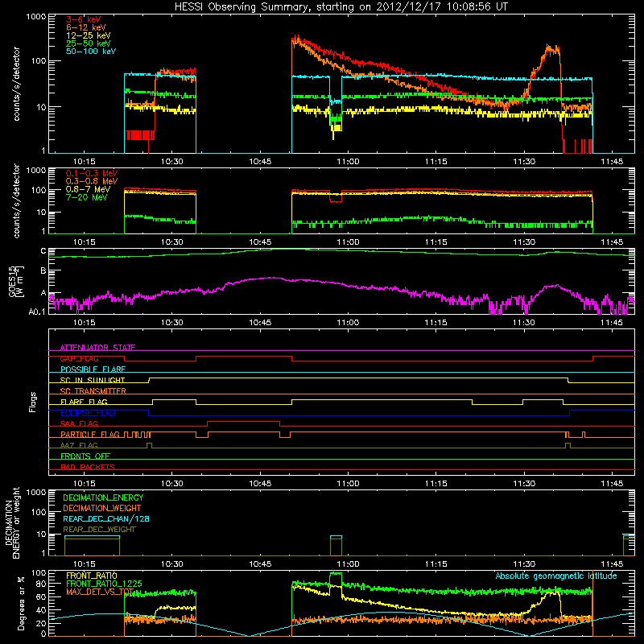Image resolution: width=644 pixels, height=644 pixels.
Task: Click the 0.3-0.8 MeV legend entry
Action: pos(92,181)
